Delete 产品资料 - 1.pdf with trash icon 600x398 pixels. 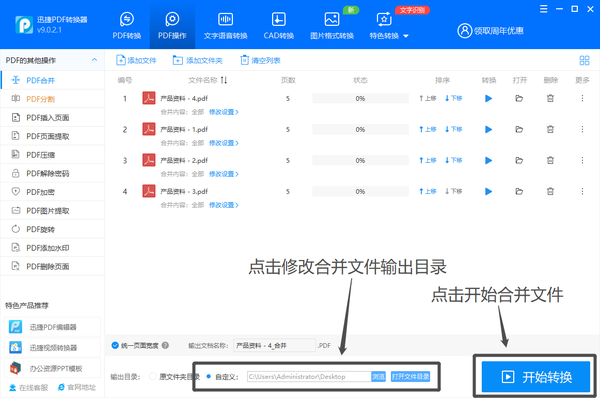point(550,129)
